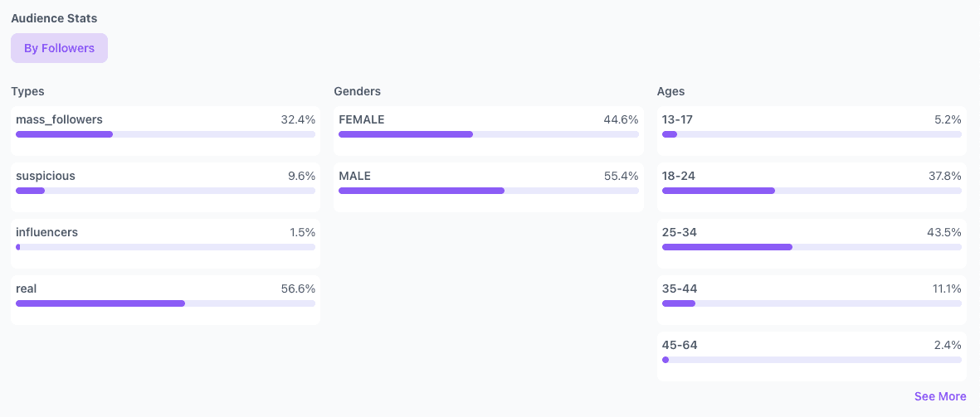Click the suspicious followers progress bar
Image resolution: width=980 pixels, height=417 pixels.
tap(165, 191)
